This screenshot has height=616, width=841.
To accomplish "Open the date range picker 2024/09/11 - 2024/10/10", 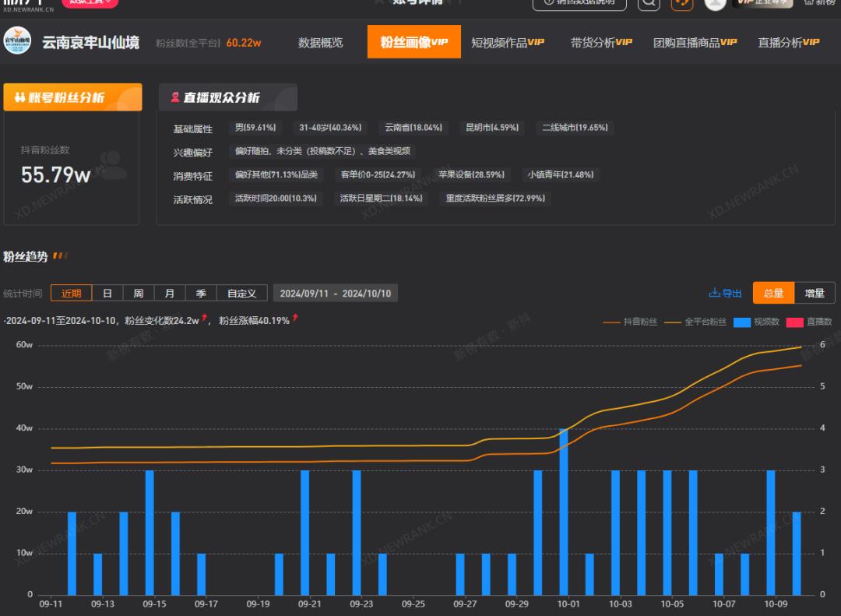I will pyautogui.click(x=336, y=294).
